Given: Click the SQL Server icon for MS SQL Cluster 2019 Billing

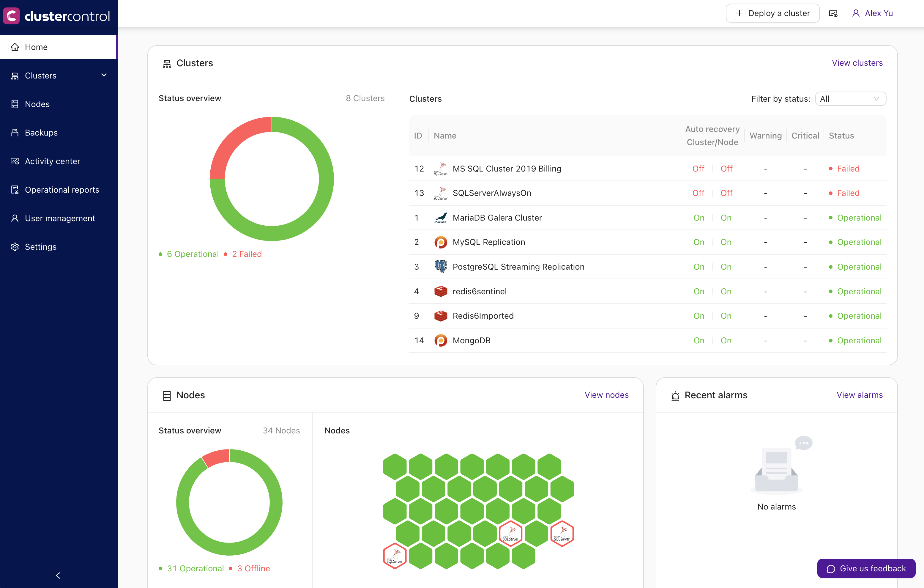Looking at the screenshot, I should coord(441,169).
